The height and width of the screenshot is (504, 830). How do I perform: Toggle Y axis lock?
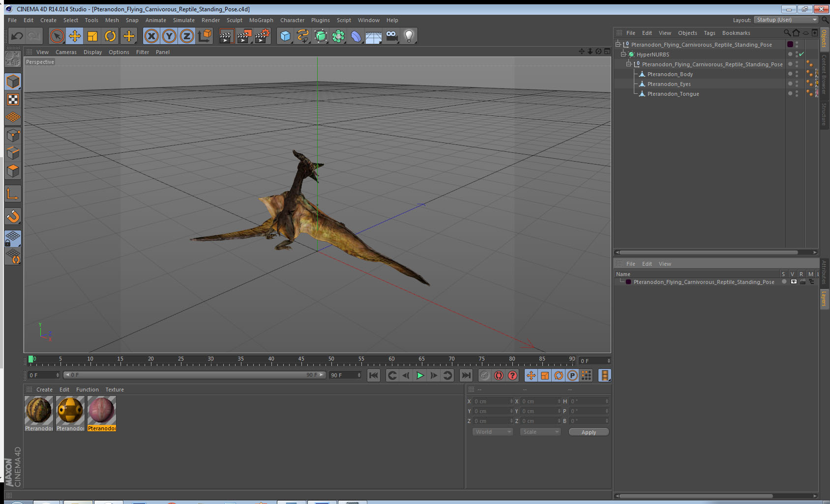(169, 36)
